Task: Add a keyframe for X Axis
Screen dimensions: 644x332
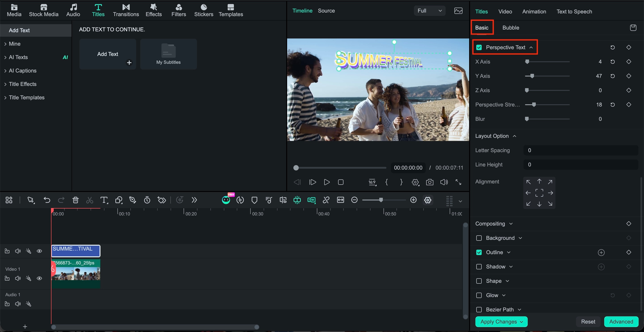Action: click(629, 62)
